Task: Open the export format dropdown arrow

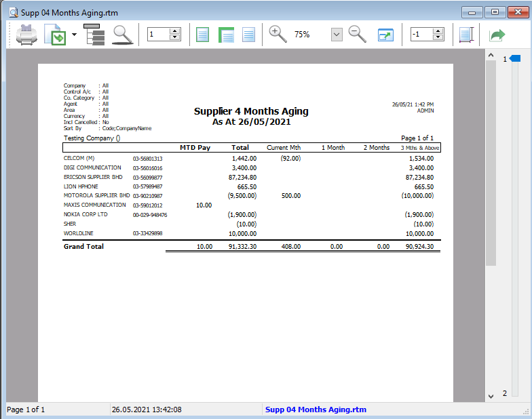Action: pos(74,34)
